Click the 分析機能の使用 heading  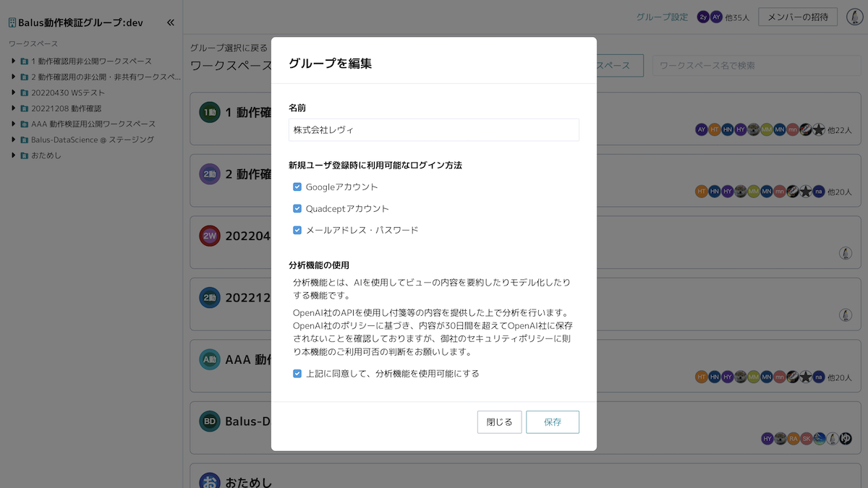[x=319, y=265]
